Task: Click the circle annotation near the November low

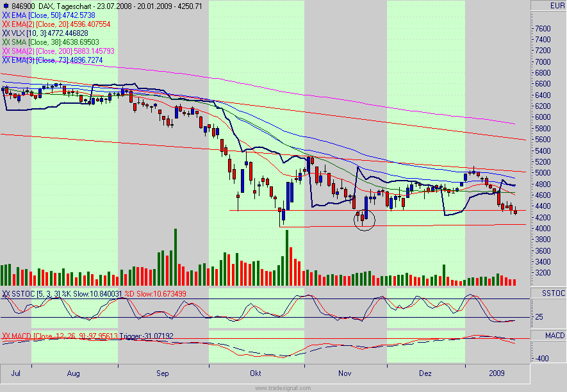Action: [x=364, y=220]
